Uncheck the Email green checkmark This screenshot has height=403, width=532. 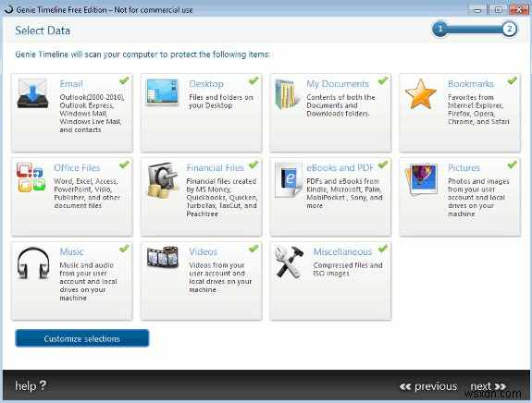click(x=124, y=80)
